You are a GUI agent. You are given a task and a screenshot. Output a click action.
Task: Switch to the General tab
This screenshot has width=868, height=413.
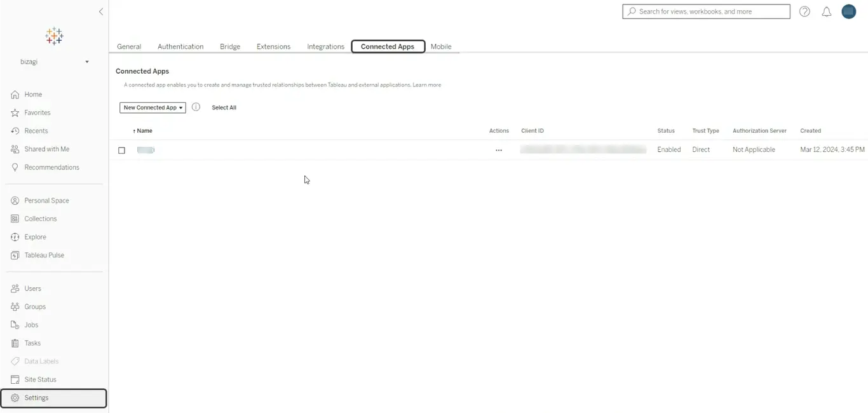click(x=129, y=46)
